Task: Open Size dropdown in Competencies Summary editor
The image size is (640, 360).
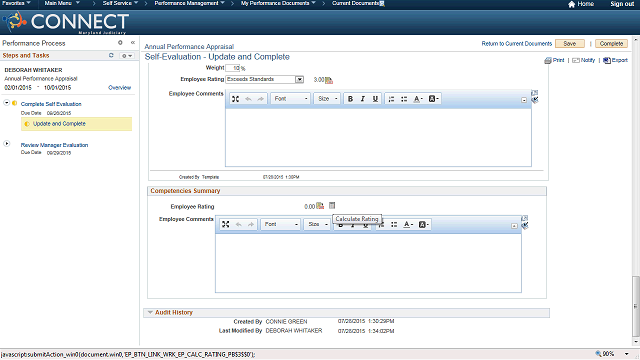Action: [x=318, y=224]
